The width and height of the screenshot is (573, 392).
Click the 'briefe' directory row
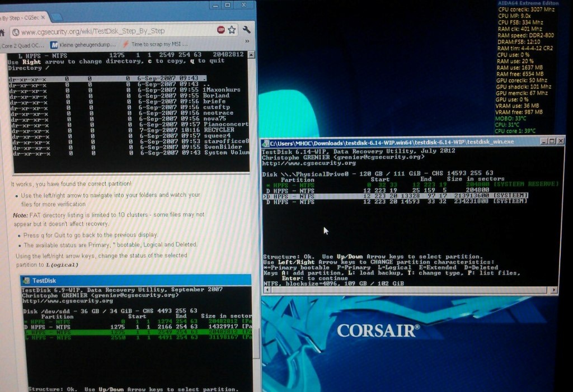[118, 102]
